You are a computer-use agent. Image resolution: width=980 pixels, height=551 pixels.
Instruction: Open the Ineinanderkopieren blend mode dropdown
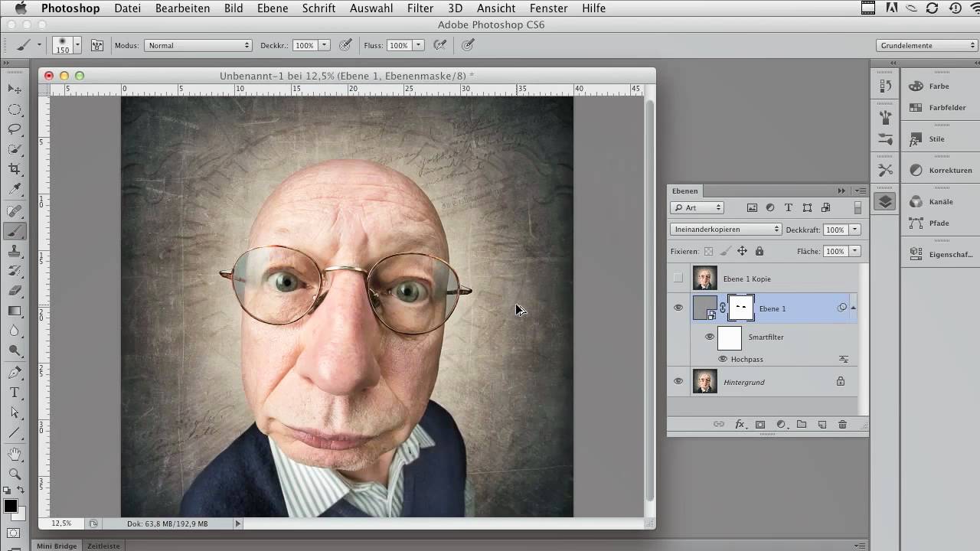[726, 230]
